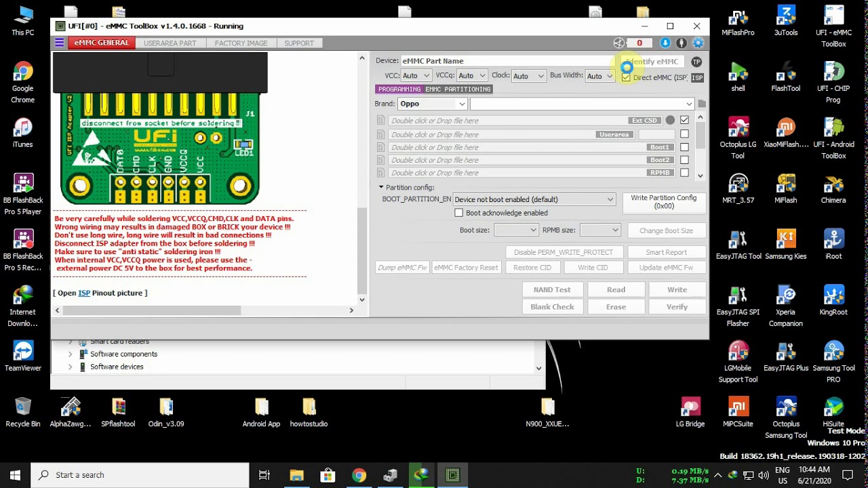
Task: Open the Clock dropdown
Action: tap(528, 76)
